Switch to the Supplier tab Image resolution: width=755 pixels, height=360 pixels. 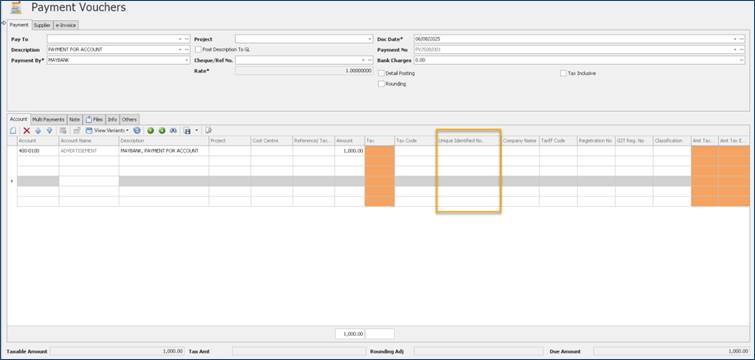point(42,25)
